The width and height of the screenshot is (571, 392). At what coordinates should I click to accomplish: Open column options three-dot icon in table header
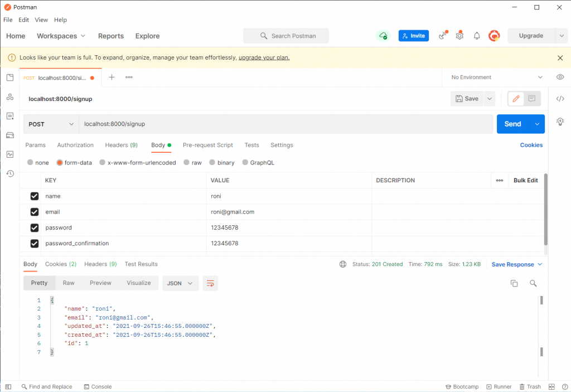pyautogui.click(x=500, y=180)
